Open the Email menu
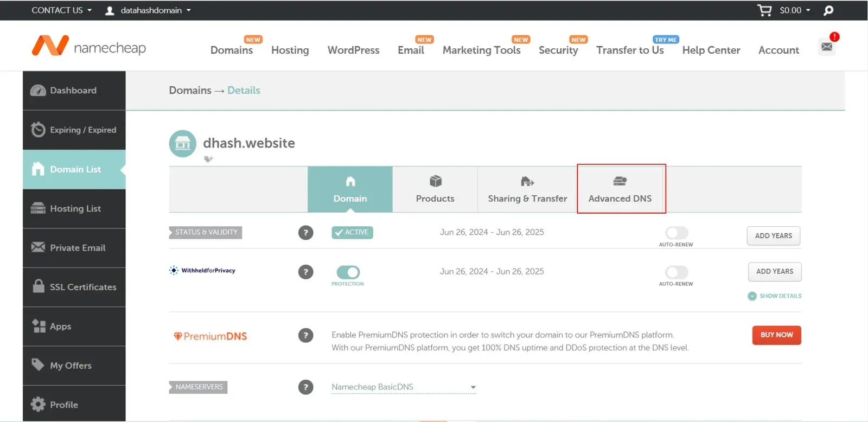The width and height of the screenshot is (868, 422). pos(411,50)
